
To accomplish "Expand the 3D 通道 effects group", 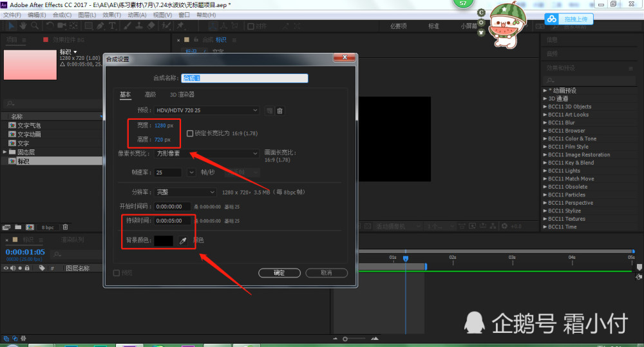I will (545, 98).
